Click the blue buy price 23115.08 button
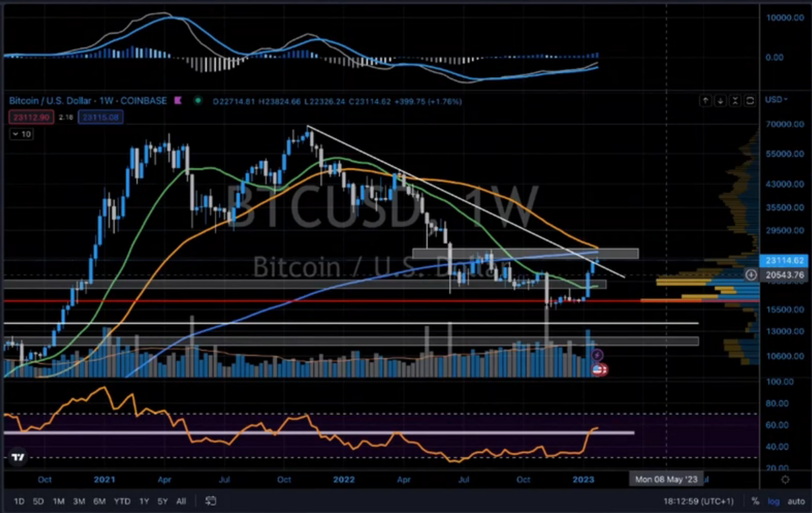 100,117
